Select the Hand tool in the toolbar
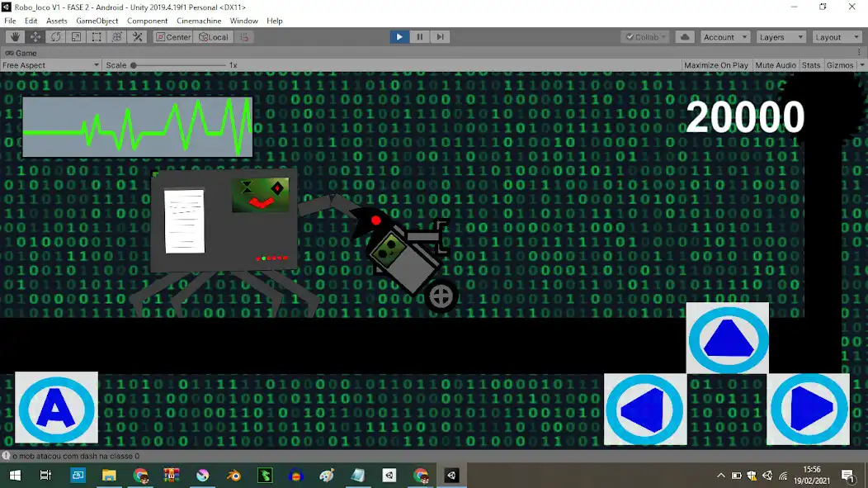This screenshot has height=488, width=868. [14, 36]
